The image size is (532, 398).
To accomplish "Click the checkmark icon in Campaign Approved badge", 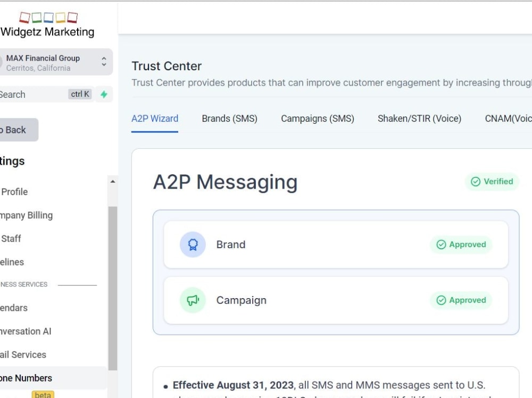I will [x=441, y=300].
